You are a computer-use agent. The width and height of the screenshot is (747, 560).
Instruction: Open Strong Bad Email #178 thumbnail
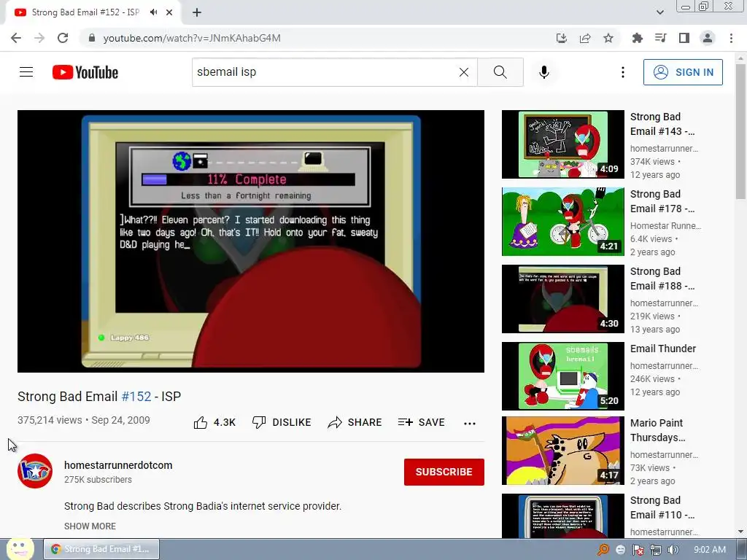[x=563, y=222]
